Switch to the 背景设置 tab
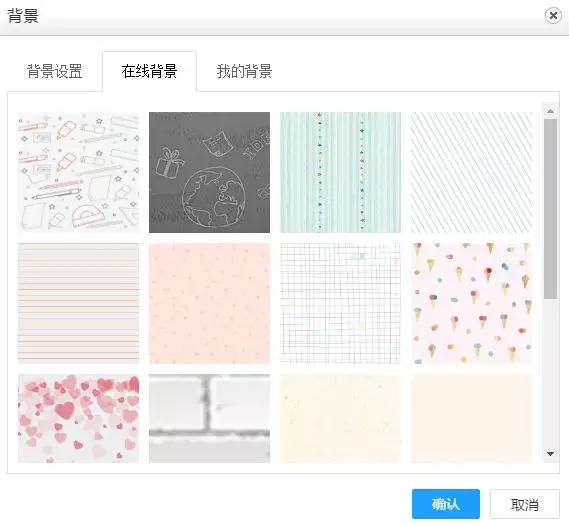This screenshot has height=525, width=569. click(55, 71)
